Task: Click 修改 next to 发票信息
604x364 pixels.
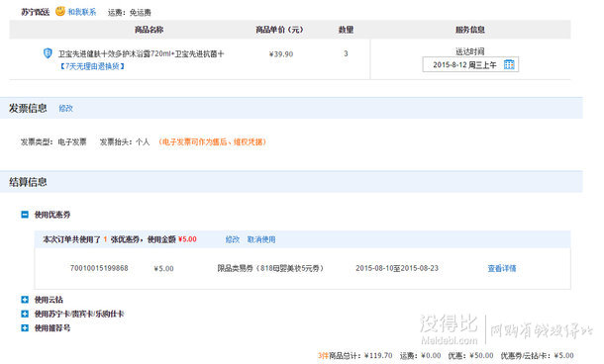Action: coord(66,109)
